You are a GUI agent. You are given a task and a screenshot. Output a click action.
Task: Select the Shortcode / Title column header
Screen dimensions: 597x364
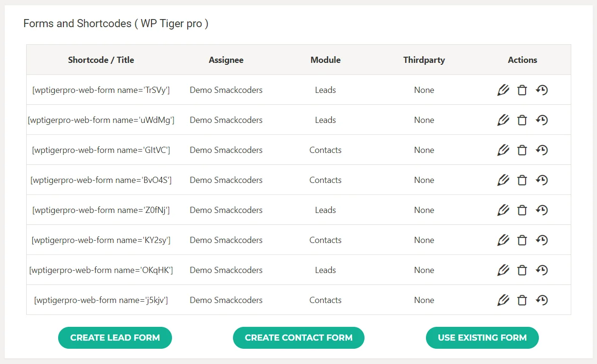[101, 60]
